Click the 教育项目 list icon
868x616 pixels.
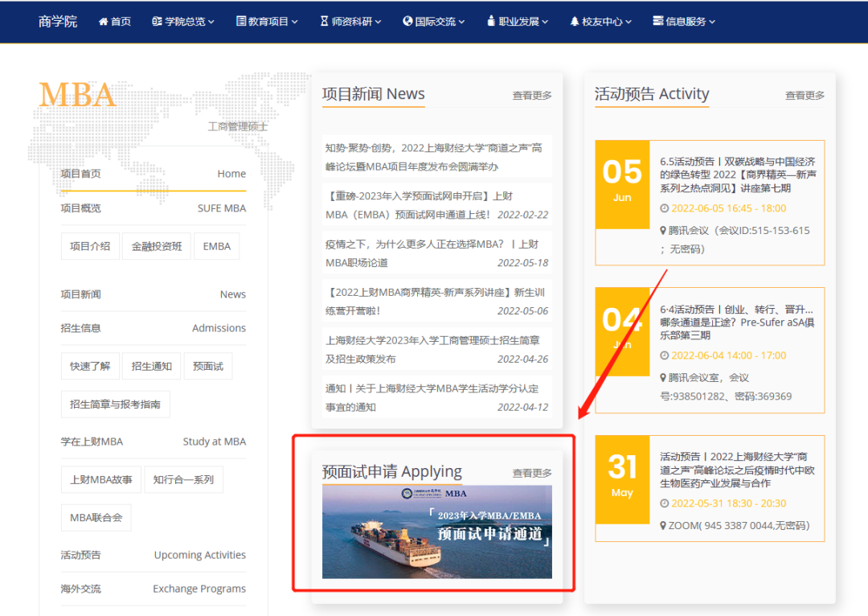pos(241,22)
